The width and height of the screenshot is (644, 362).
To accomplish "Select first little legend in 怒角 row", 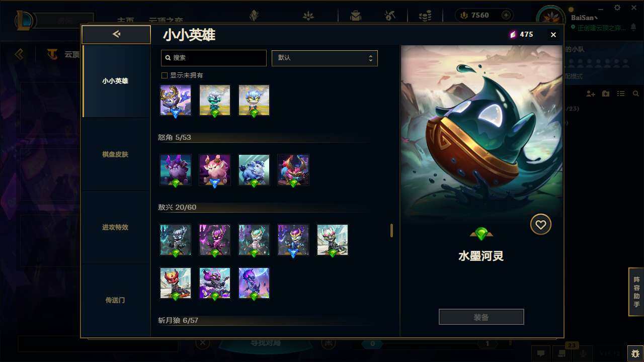I will pos(176,170).
